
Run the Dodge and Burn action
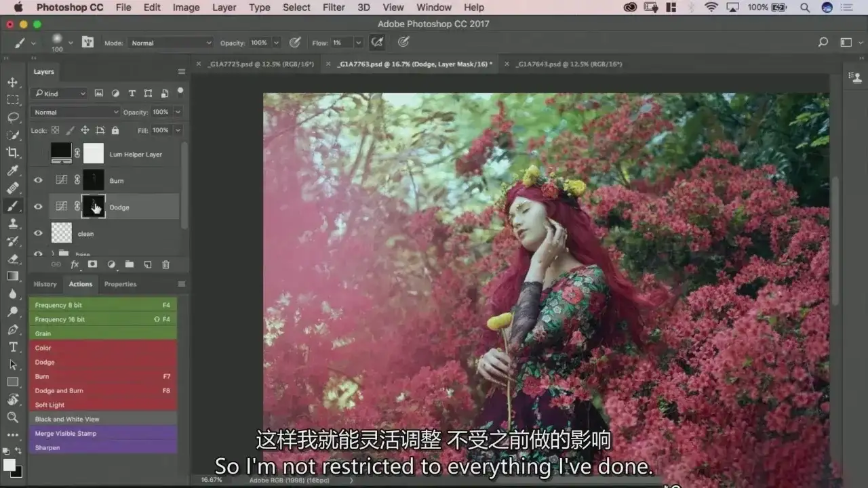coord(103,390)
